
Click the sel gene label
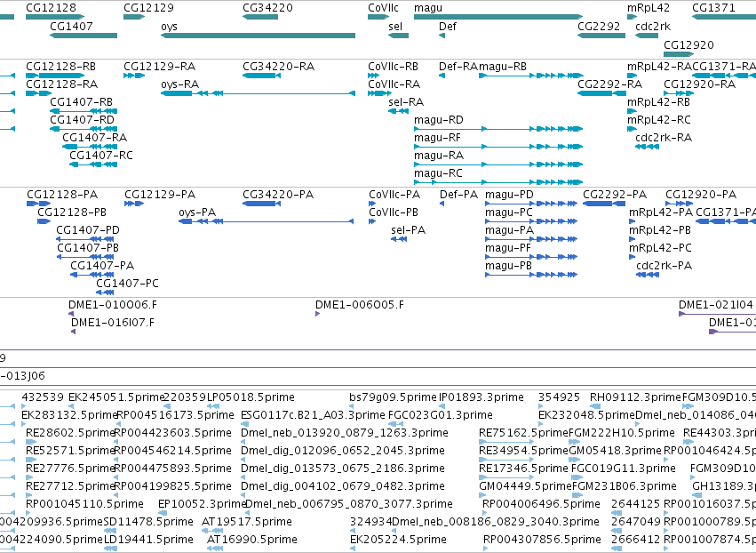point(395,26)
